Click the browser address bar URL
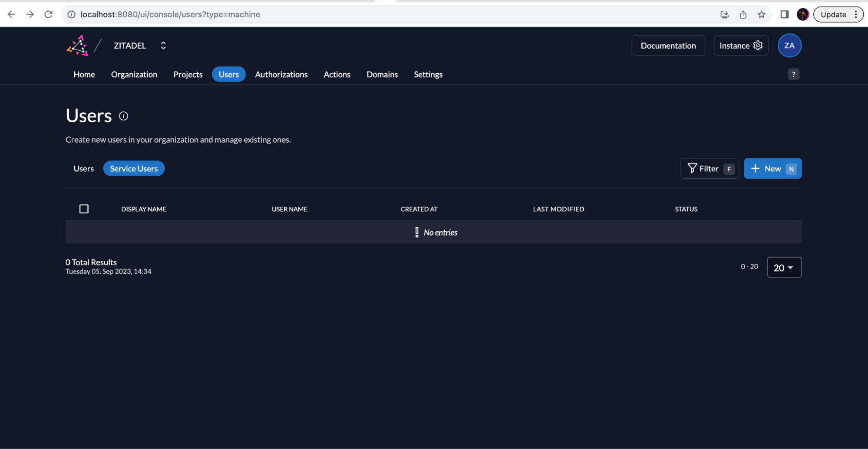Image resolution: width=868 pixels, height=449 pixels. (170, 14)
